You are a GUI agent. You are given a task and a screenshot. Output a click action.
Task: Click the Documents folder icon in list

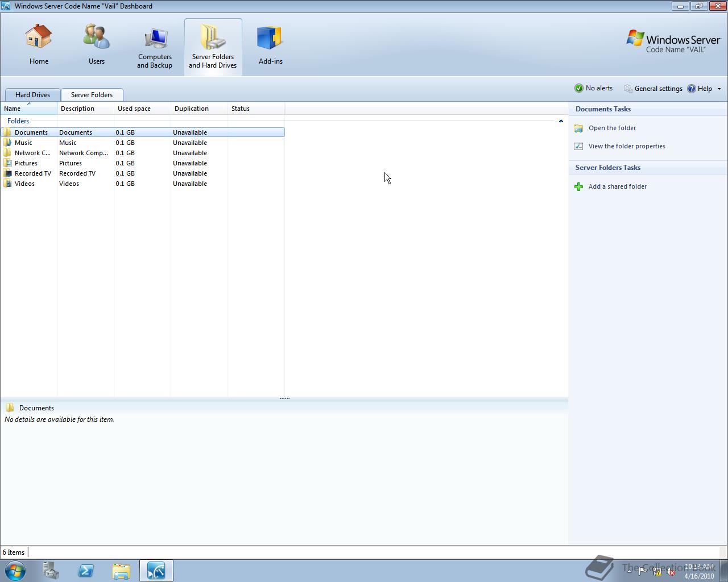[x=7, y=132]
